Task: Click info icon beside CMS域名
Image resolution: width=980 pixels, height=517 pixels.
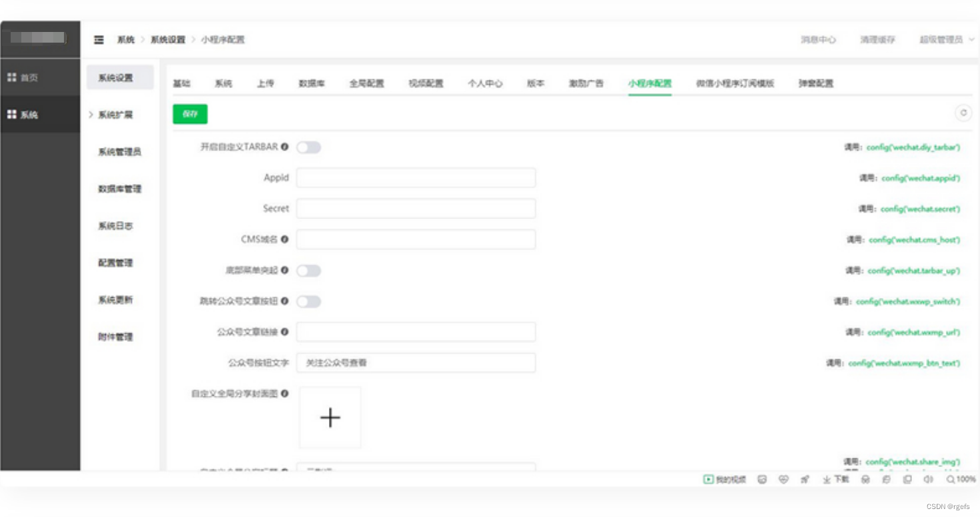Action: tap(284, 239)
